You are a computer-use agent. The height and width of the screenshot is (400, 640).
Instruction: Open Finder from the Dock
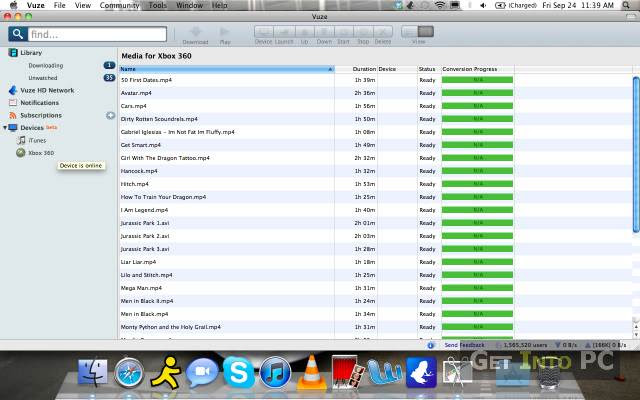click(x=93, y=372)
